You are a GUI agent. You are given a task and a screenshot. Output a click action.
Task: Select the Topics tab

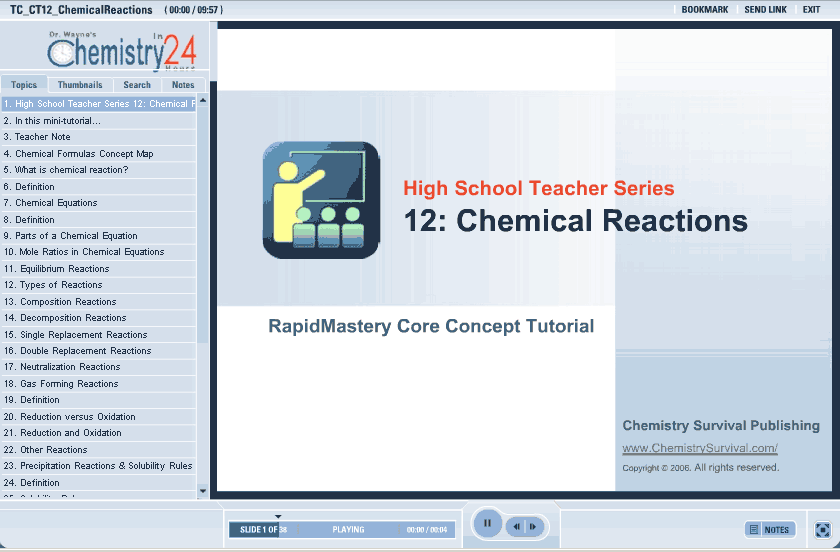pyautogui.click(x=24, y=85)
